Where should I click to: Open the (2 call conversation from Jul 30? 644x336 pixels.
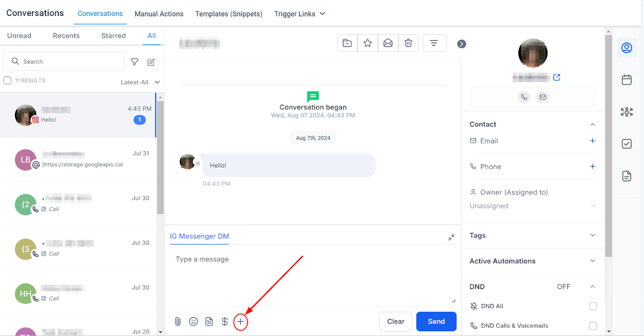78,205
